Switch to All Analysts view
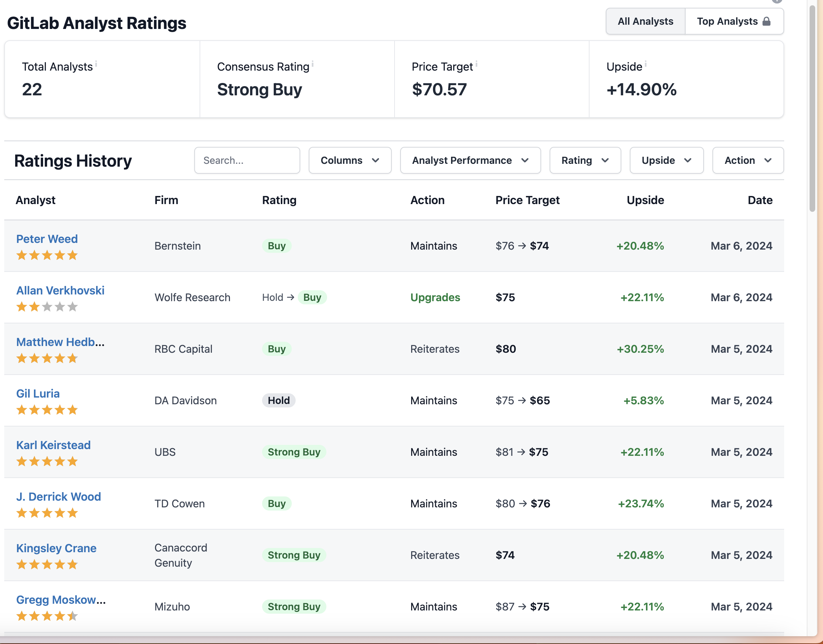The height and width of the screenshot is (644, 823). tap(645, 21)
